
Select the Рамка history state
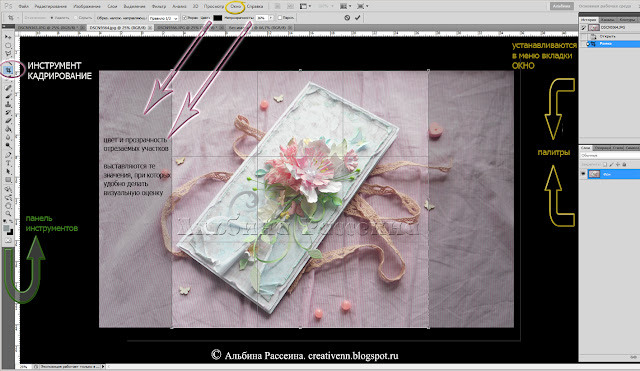coord(610,44)
